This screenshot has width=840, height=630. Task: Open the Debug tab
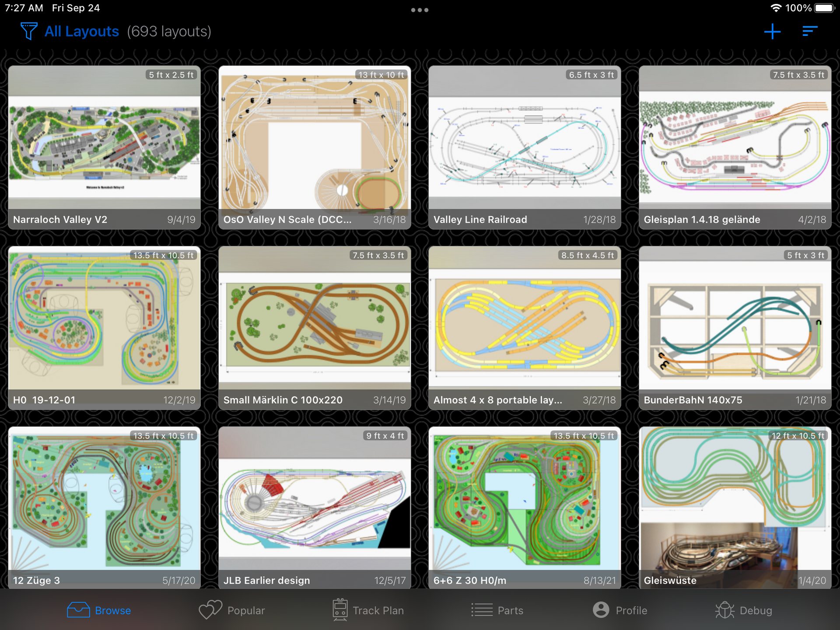(744, 610)
